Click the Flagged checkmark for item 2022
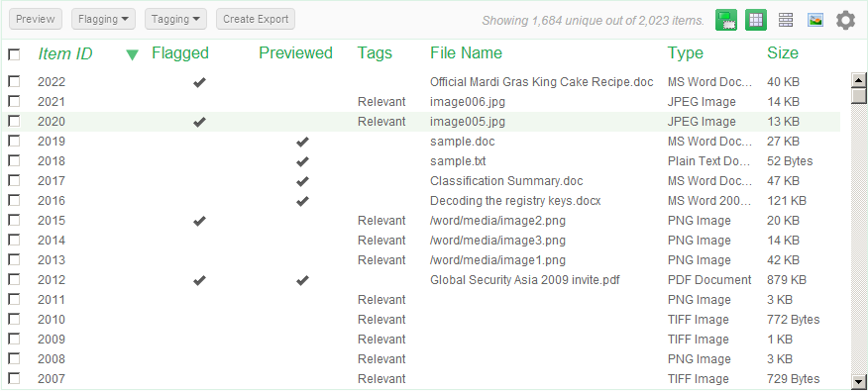 [199, 82]
